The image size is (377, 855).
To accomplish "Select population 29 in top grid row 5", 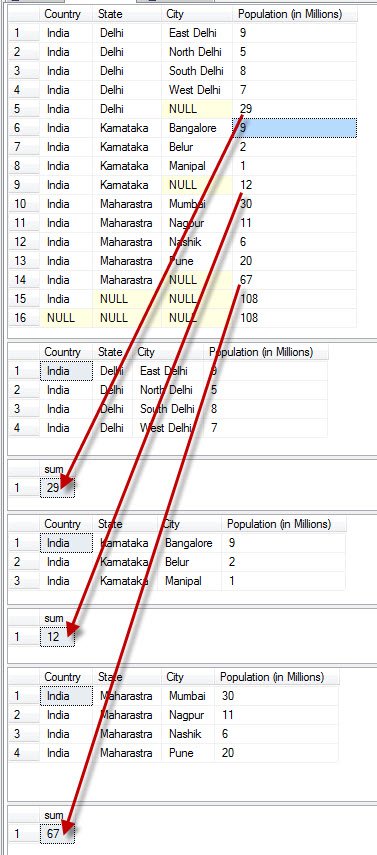I will pos(295,109).
